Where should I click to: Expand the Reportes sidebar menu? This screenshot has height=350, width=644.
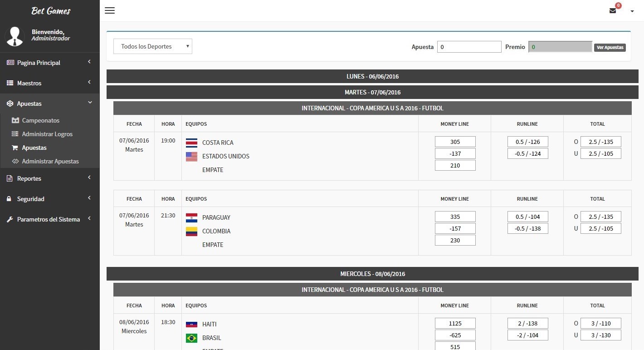click(x=49, y=178)
